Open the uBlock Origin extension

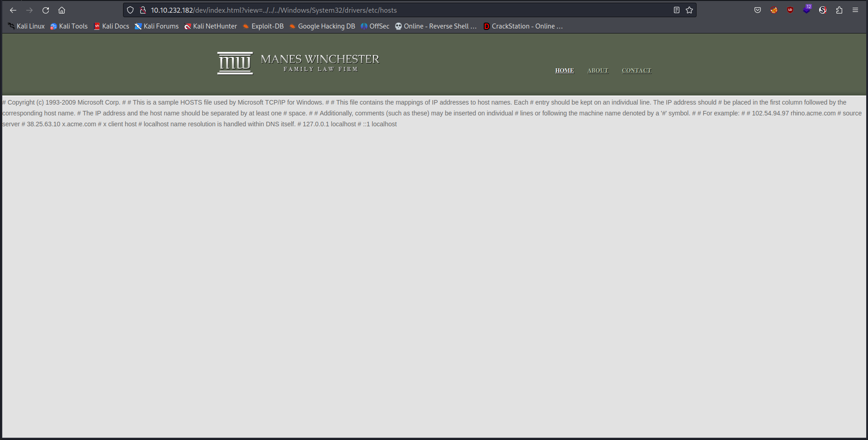790,10
